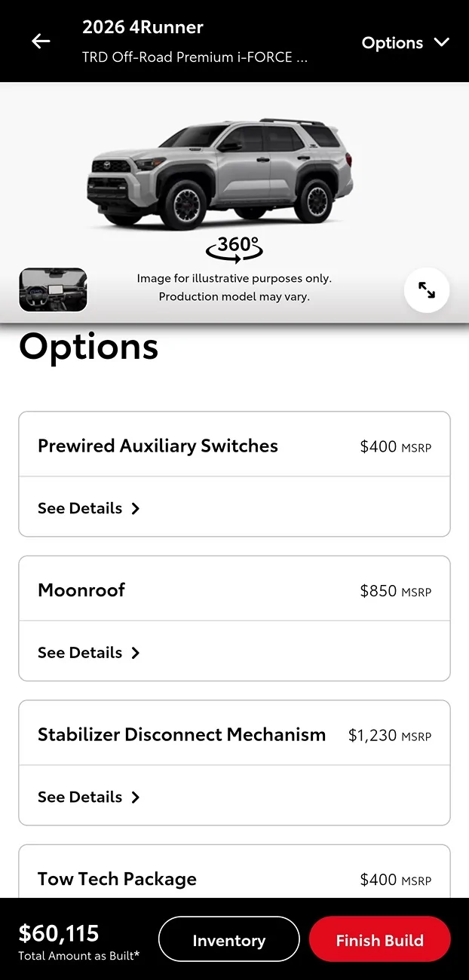
Task: Click the See Details arrow under Moonroof
Action: click(135, 653)
